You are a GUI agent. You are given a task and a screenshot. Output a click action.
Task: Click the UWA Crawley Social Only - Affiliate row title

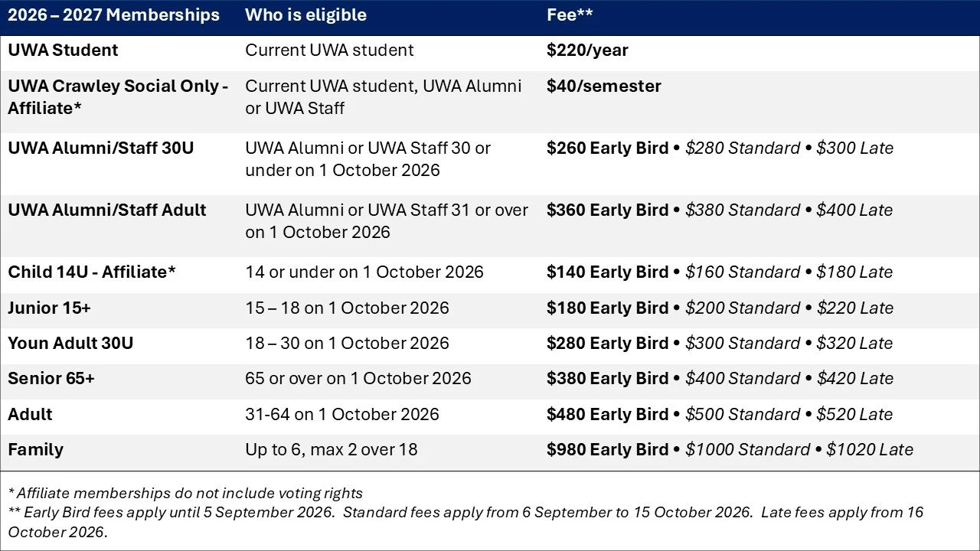[118, 97]
